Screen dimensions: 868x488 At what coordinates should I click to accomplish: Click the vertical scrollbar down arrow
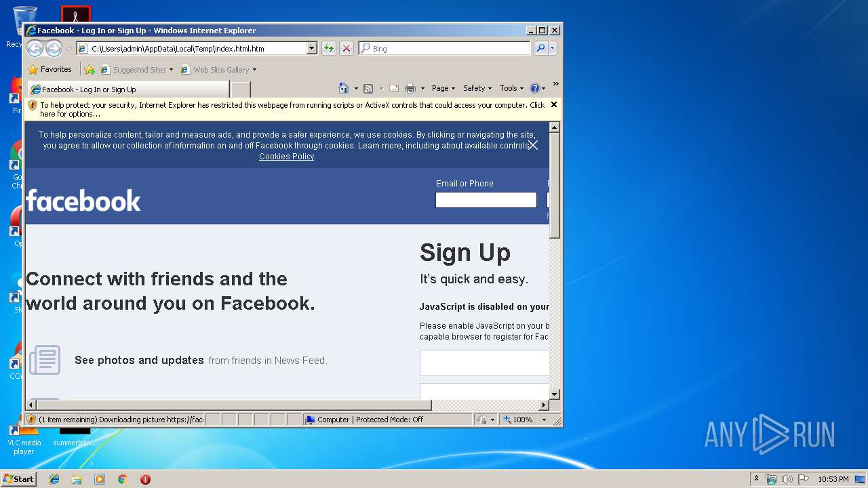tap(555, 394)
